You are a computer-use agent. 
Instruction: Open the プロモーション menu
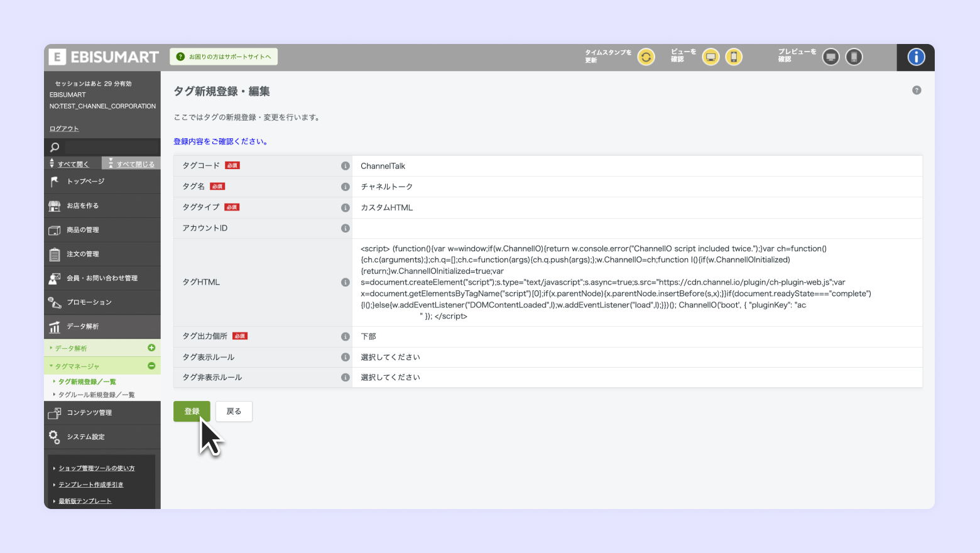tap(102, 302)
